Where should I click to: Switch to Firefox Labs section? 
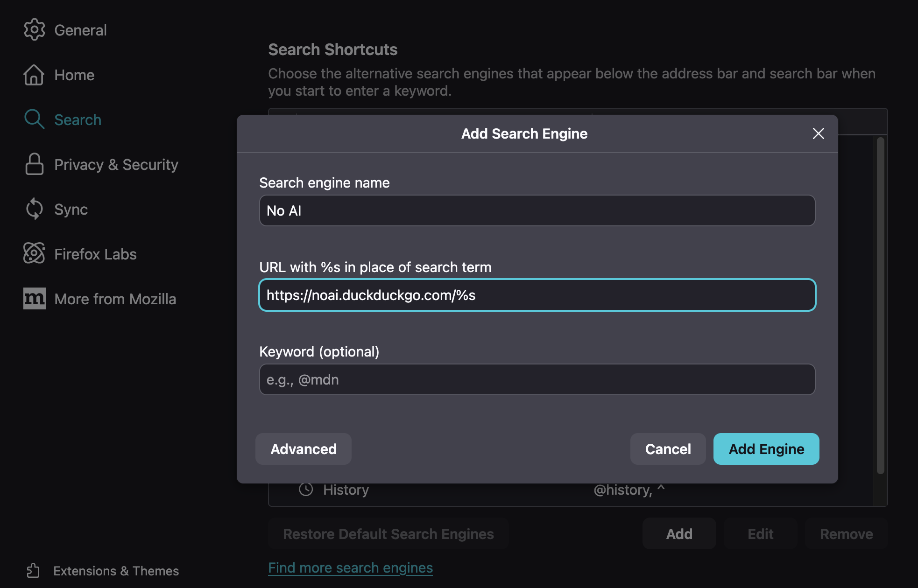pos(95,254)
